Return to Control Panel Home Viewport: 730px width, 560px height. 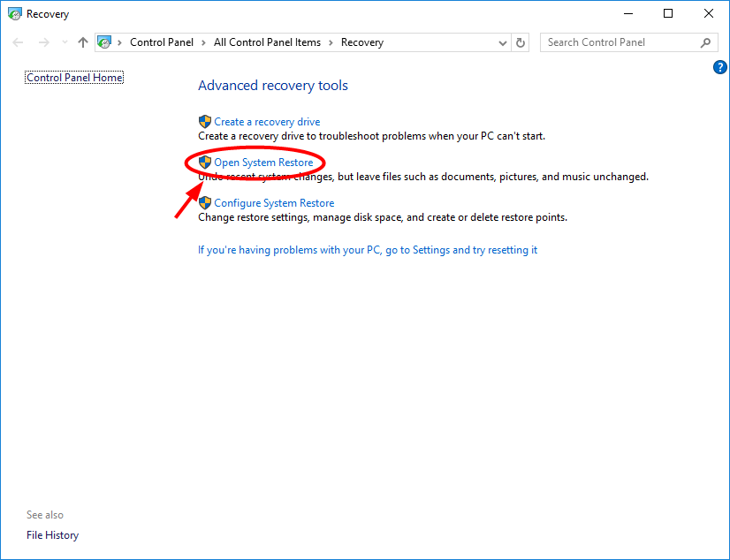click(74, 77)
